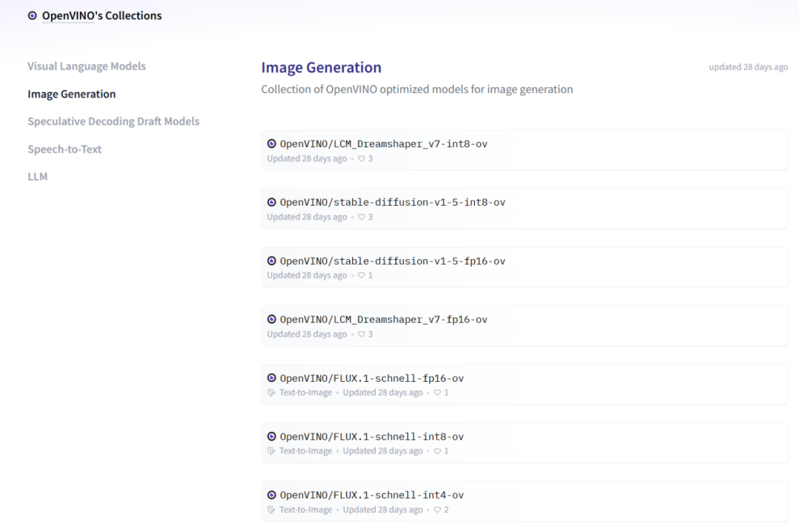Click 'Updated 28 days ago' on FLUX.1-schnell-int4-ov card
Viewport: 799px width, 532px height.
(x=382, y=510)
